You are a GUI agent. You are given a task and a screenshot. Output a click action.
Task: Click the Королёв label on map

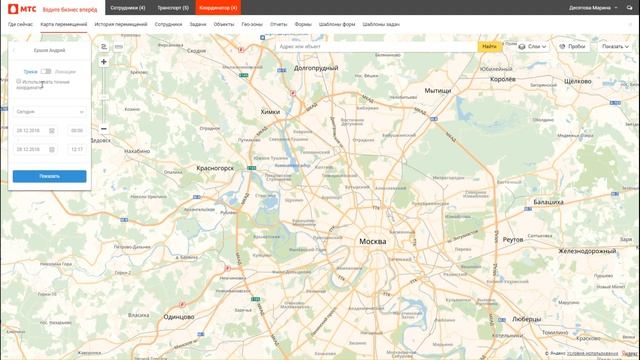[503, 79]
